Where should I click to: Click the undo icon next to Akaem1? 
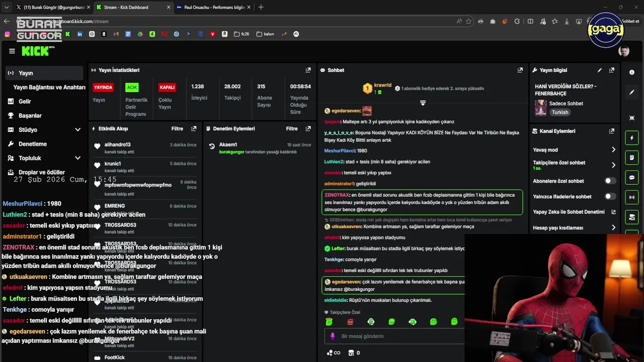coord(212,147)
